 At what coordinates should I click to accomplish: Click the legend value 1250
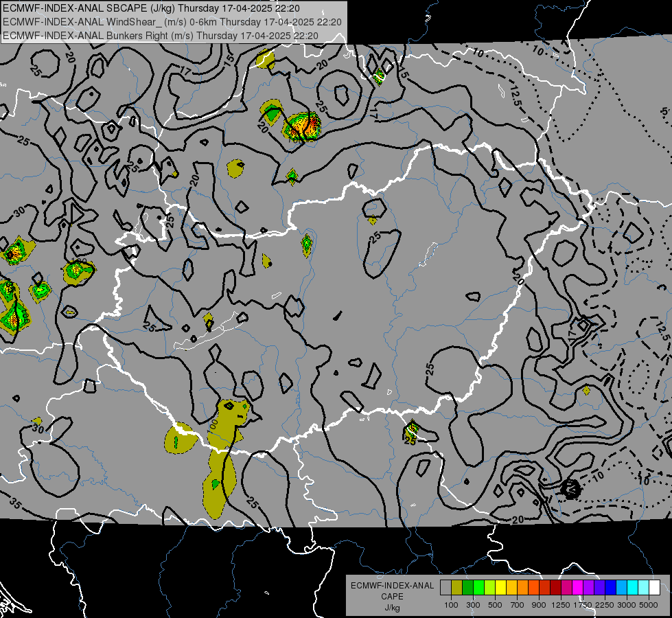coord(561,605)
